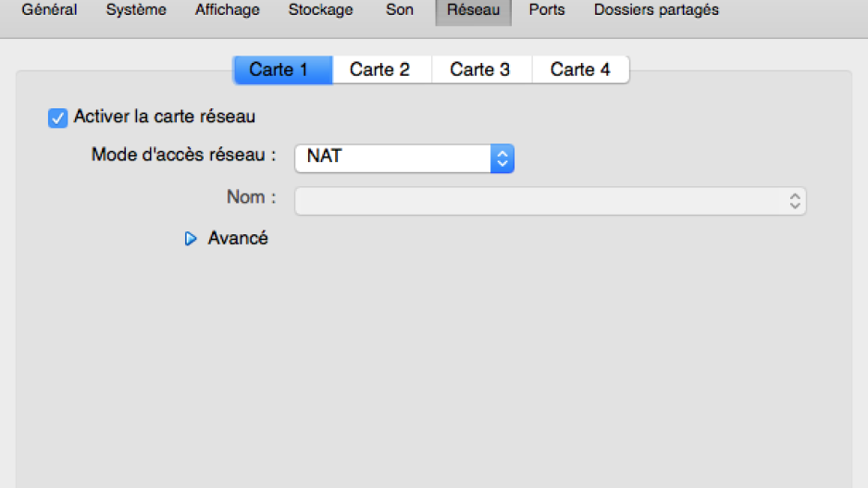Uncheck Activer la carte réseau checkbox
Image resolution: width=868 pixels, height=488 pixels.
pyautogui.click(x=57, y=118)
